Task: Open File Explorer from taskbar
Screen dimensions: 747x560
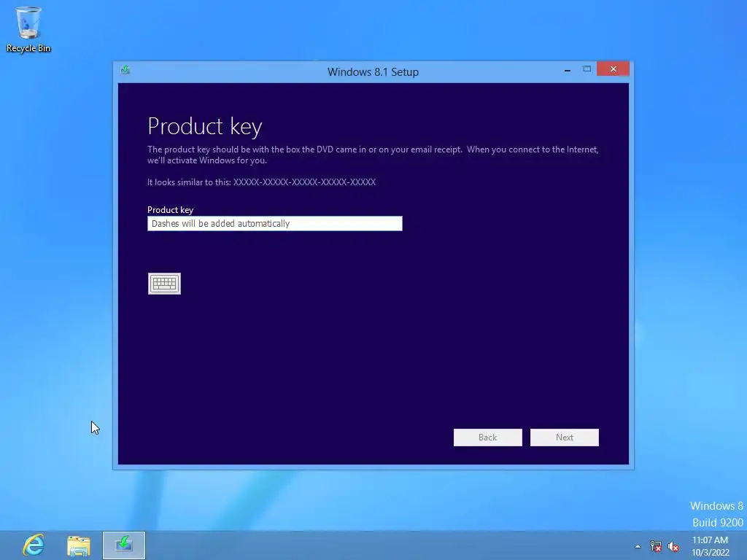Action: (x=79, y=545)
